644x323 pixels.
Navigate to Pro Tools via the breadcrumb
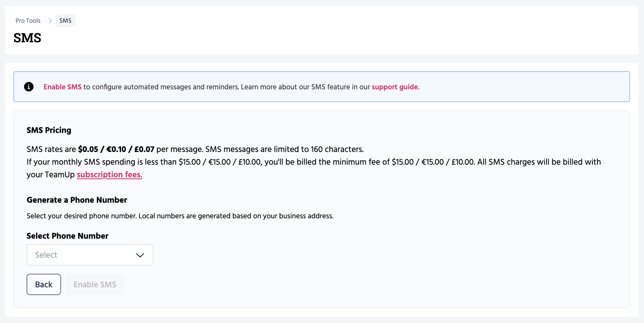coord(28,20)
